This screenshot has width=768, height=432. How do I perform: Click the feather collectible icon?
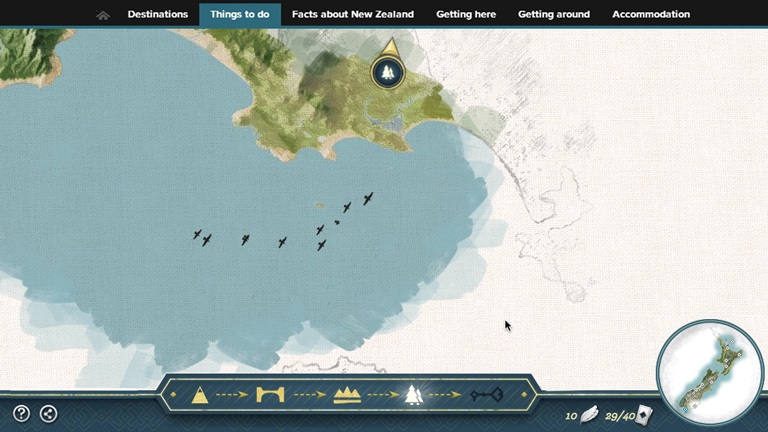click(589, 414)
